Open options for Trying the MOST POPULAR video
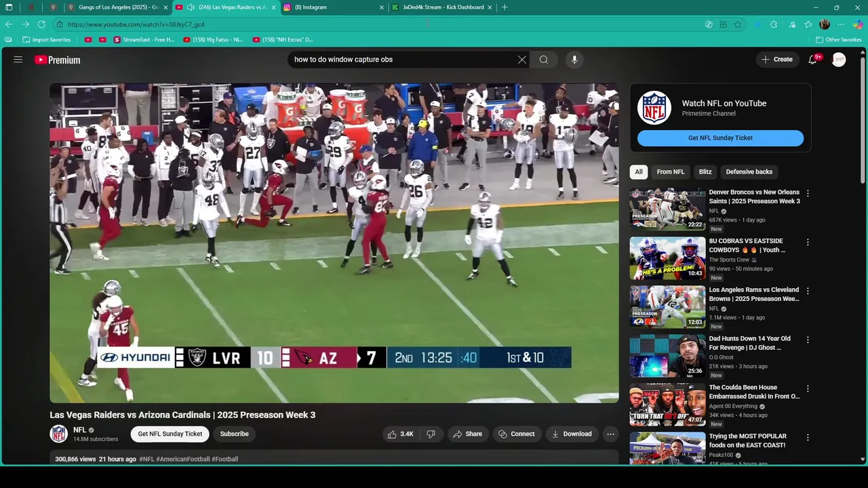This screenshot has width=868, height=488. [808, 437]
